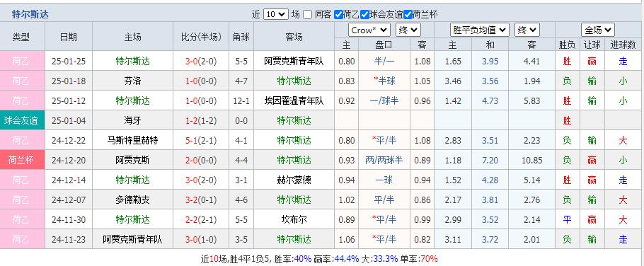Viewport: 644px width, 266px height.
Task: Click score 1-2(1-2) versus 海牙
Action: point(201,120)
